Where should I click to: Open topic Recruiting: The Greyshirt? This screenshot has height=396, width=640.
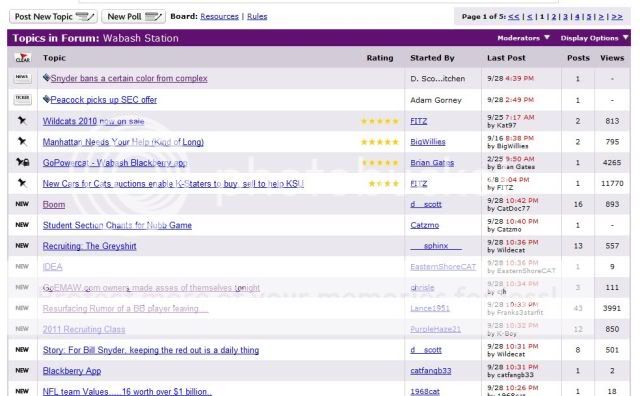tap(89, 246)
